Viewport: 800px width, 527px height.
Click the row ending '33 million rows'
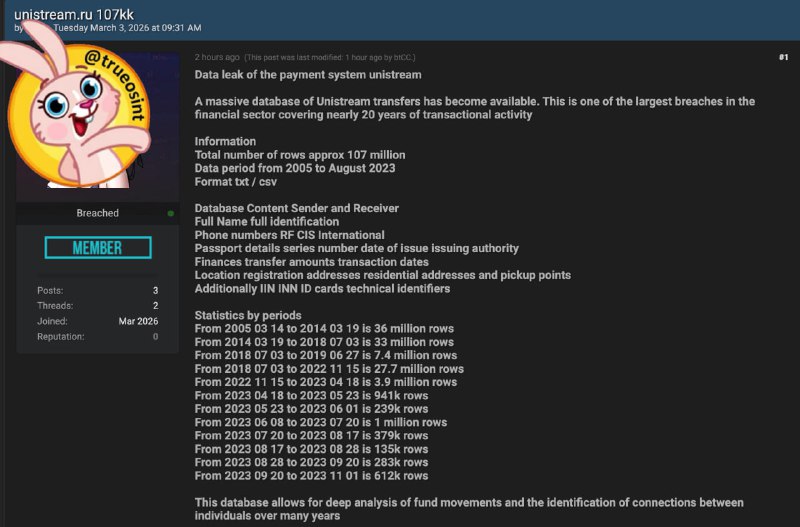[324, 342]
